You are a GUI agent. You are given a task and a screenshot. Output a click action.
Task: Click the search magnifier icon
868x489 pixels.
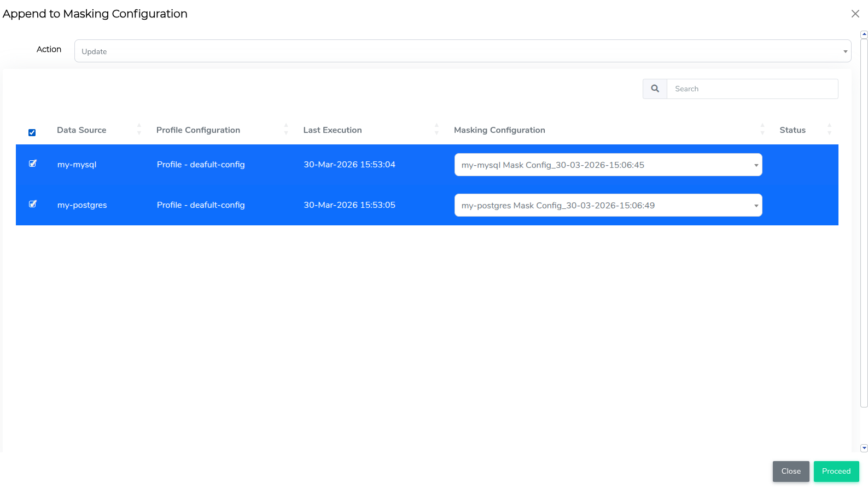tap(655, 89)
